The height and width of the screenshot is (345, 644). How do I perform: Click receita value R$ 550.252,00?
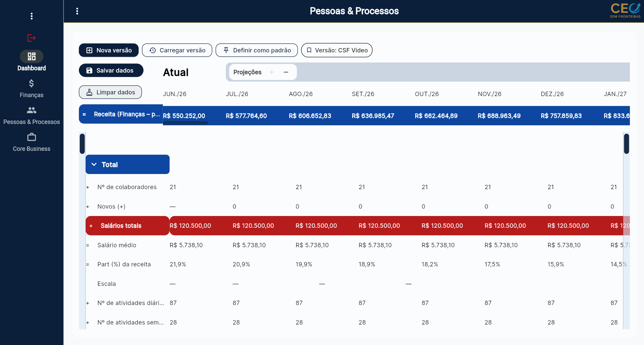pyautogui.click(x=184, y=116)
